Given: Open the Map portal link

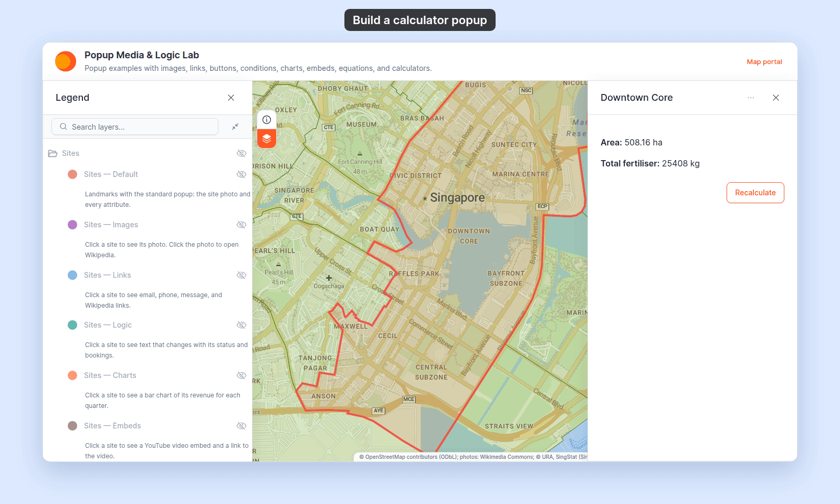Looking at the screenshot, I should (x=764, y=62).
